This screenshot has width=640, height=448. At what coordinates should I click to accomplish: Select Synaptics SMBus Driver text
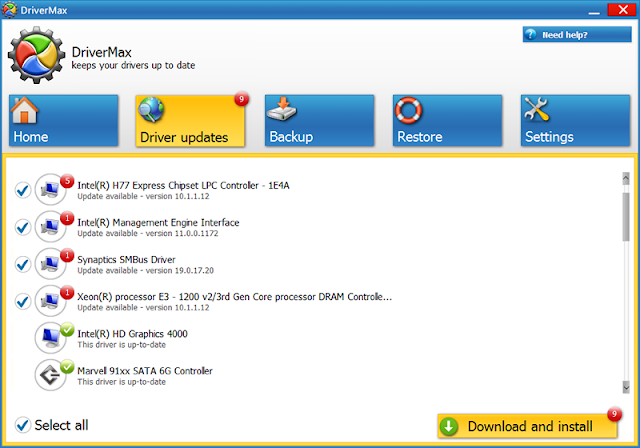126,260
